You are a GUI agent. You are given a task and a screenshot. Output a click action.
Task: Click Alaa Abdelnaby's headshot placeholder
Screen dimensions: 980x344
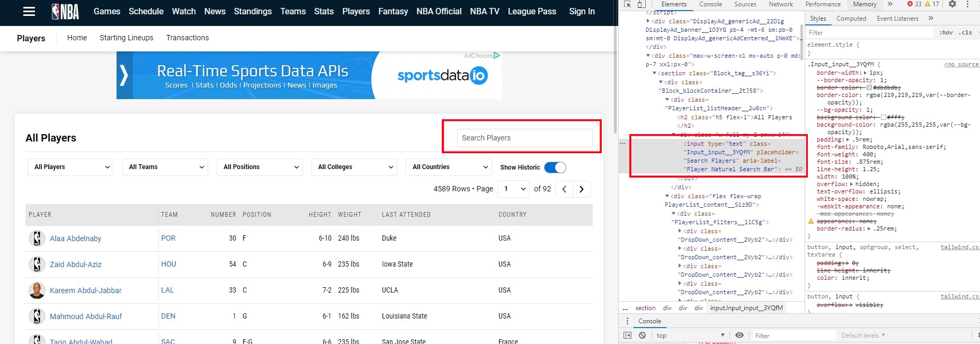[37, 239]
